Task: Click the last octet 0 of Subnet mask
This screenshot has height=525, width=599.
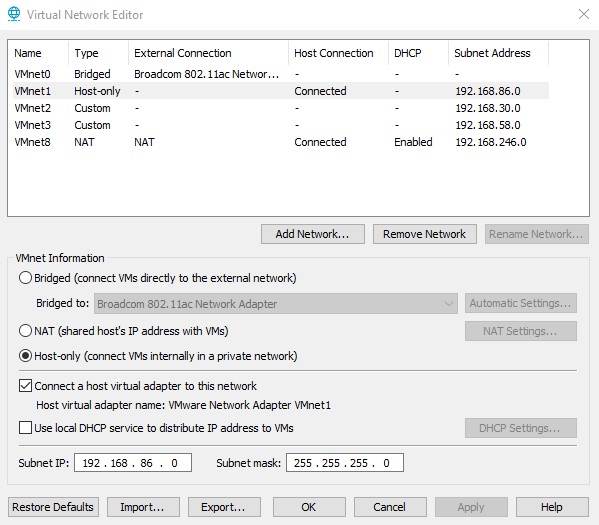Action: [x=386, y=463]
